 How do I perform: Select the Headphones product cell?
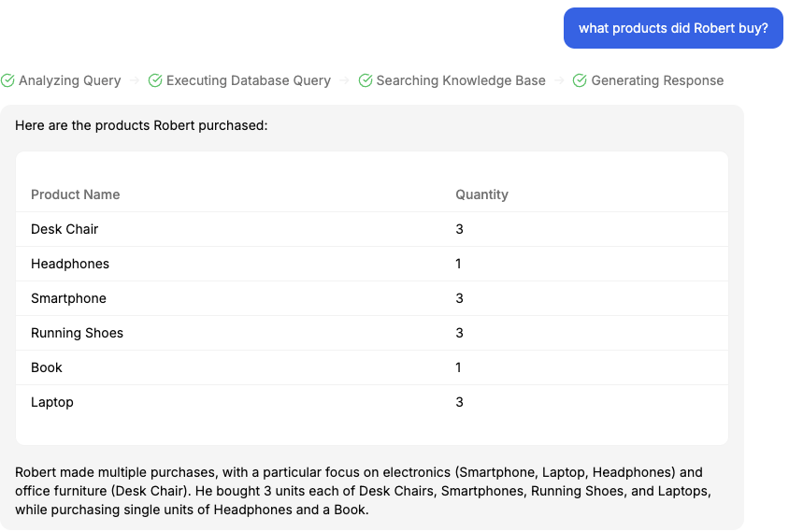[x=70, y=264]
